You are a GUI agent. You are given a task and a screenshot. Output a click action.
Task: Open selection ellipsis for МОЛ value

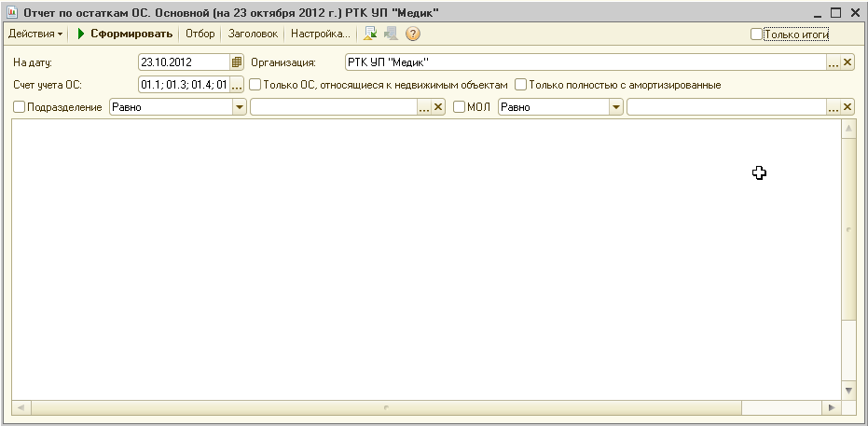[834, 107]
